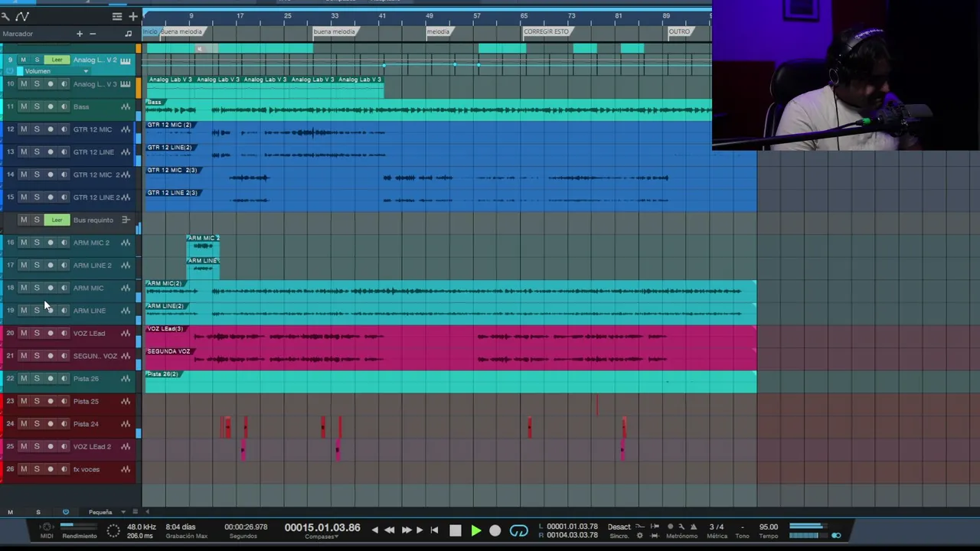Screen dimensions: 980x551
Task: Click the MIDI monitor icon
Action: 47,527
